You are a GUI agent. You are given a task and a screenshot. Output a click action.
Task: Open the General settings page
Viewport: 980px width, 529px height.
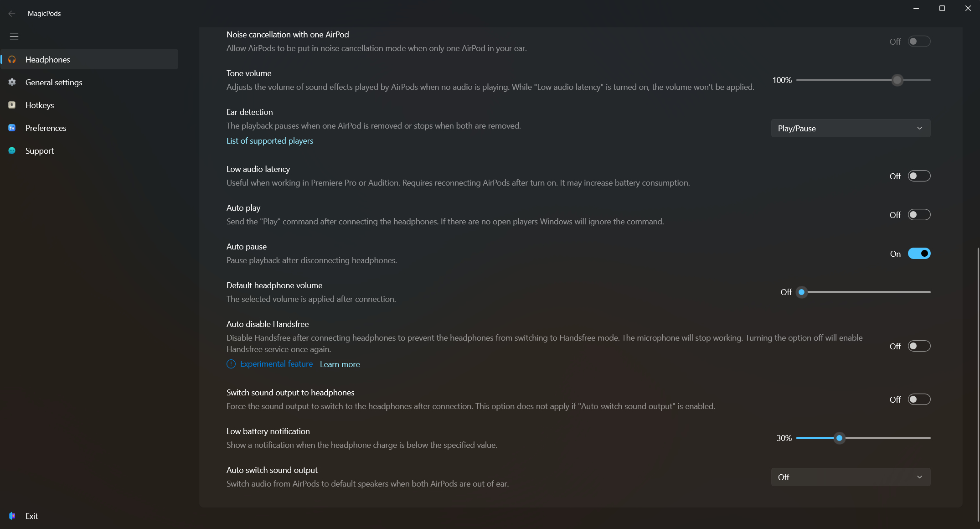[54, 82]
